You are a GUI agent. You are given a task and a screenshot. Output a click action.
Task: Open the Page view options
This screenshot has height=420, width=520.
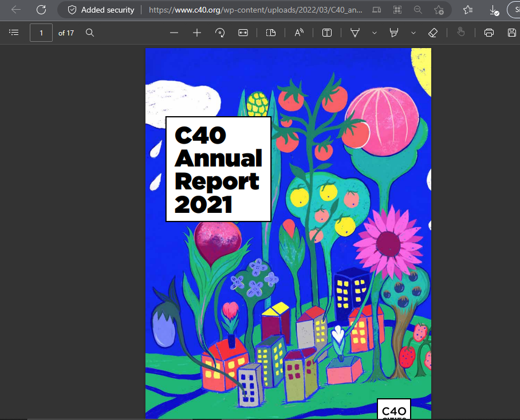coord(271,33)
